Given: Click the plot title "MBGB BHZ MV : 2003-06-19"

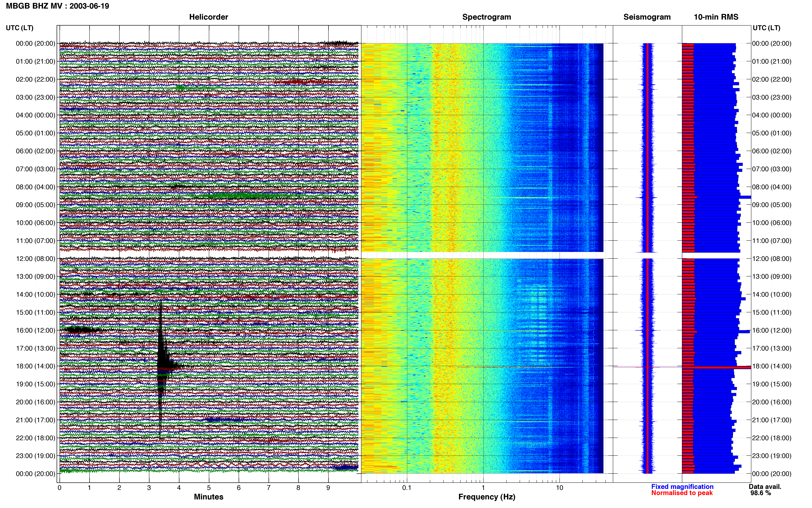Looking at the screenshot, I should [57, 6].
